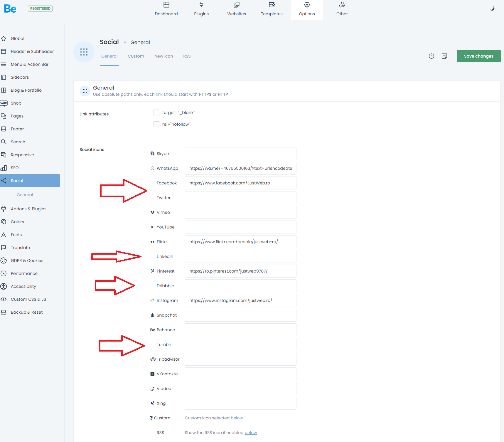Viewport: 504px width, 442px height.
Task: Open Addons & Plugins plug icon
Action: click(x=4, y=209)
